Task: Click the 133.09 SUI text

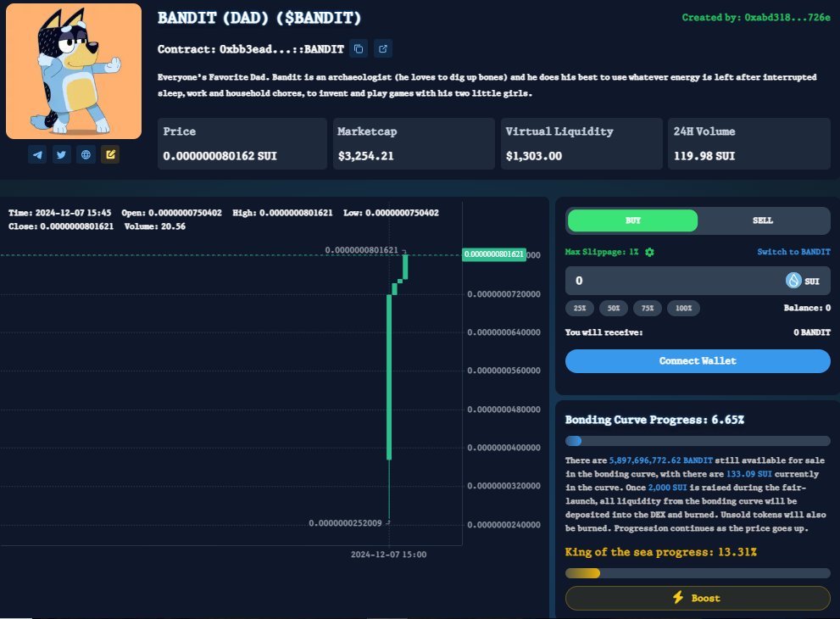Action: [x=749, y=474]
